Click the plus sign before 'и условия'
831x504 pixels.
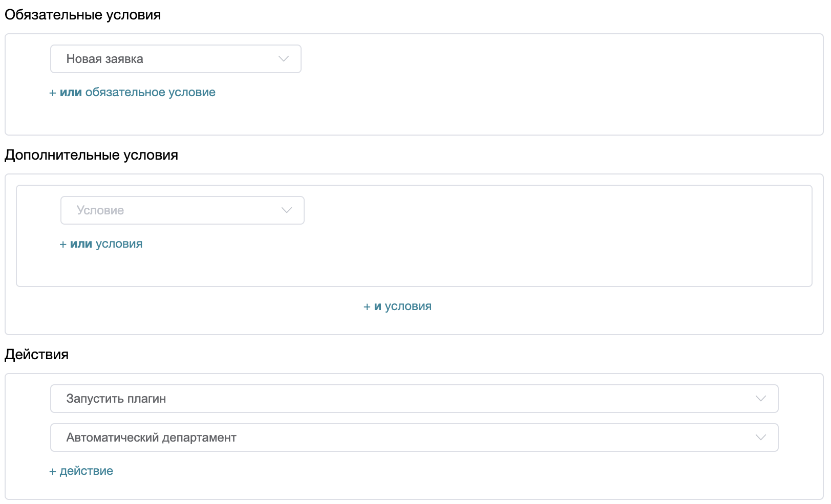(367, 307)
